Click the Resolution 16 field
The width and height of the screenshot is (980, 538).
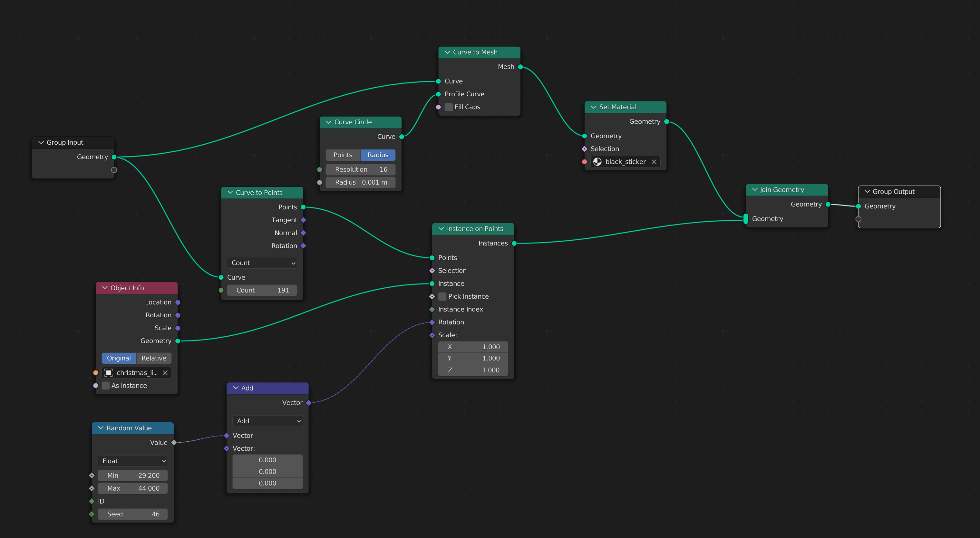[x=361, y=169]
